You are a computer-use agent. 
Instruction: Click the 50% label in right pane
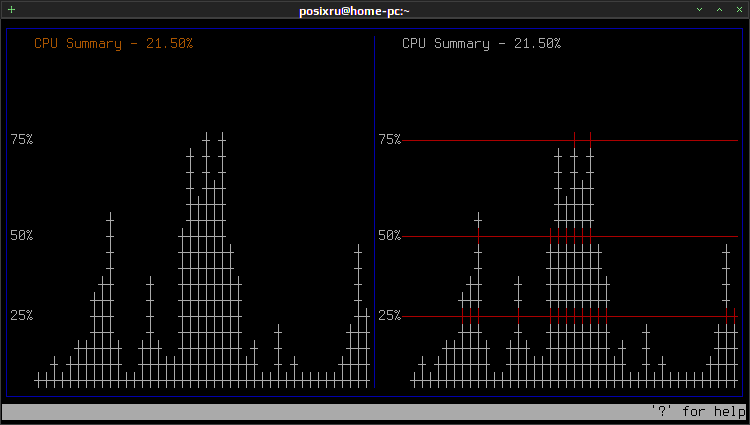pyautogui.click(x=390, y=236)
